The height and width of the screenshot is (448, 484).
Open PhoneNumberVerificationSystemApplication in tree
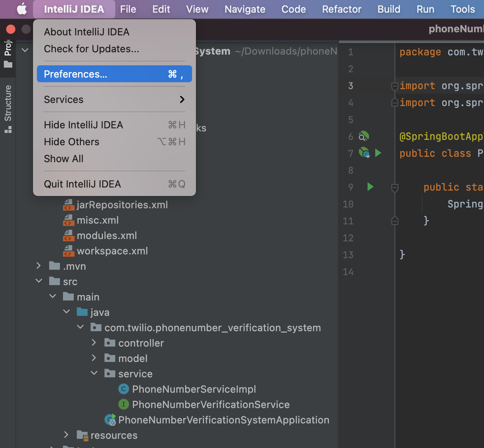224,420
